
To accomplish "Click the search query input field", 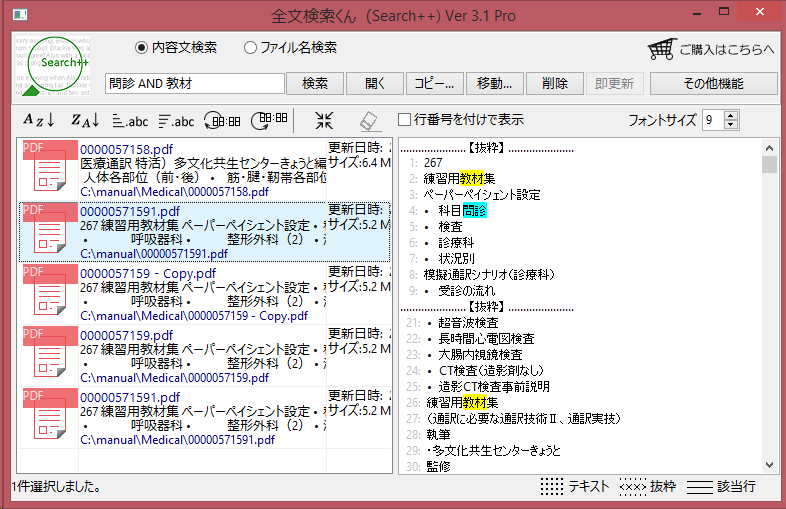I will click(195, 83).
